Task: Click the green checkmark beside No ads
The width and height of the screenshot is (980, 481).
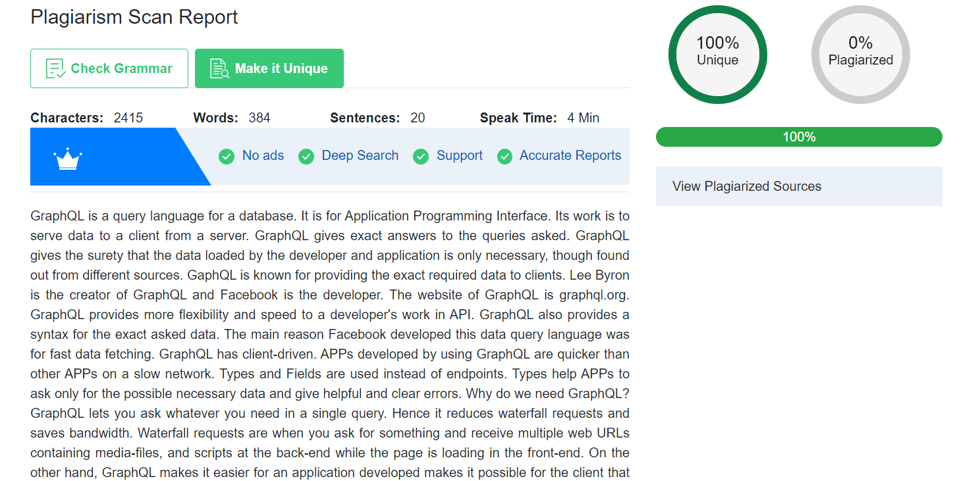Action: pyautogui.click(x=227, y=157)
